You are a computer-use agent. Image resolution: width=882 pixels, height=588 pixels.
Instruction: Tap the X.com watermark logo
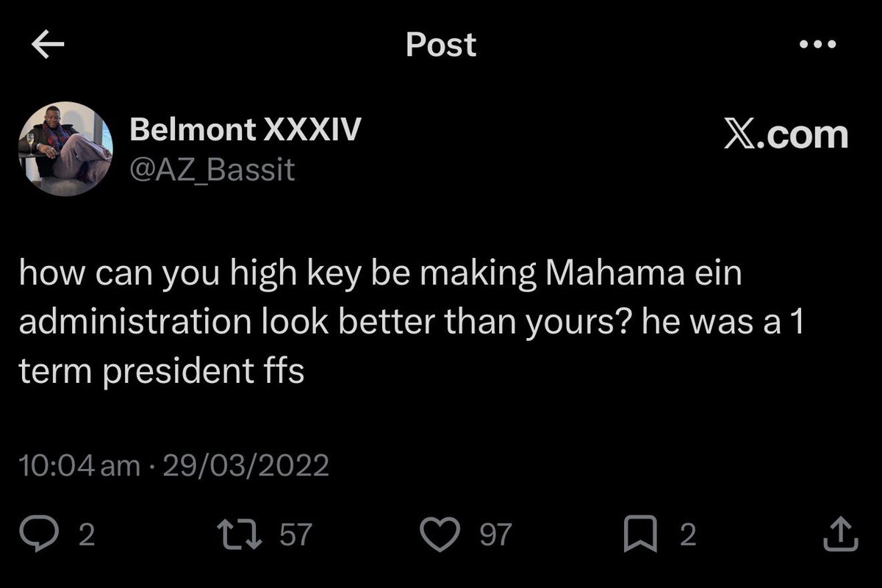pos(786,135)
